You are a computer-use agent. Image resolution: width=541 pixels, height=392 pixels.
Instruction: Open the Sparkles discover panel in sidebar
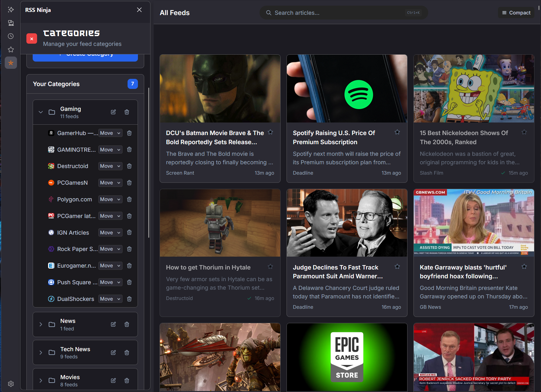click(11, 9)
